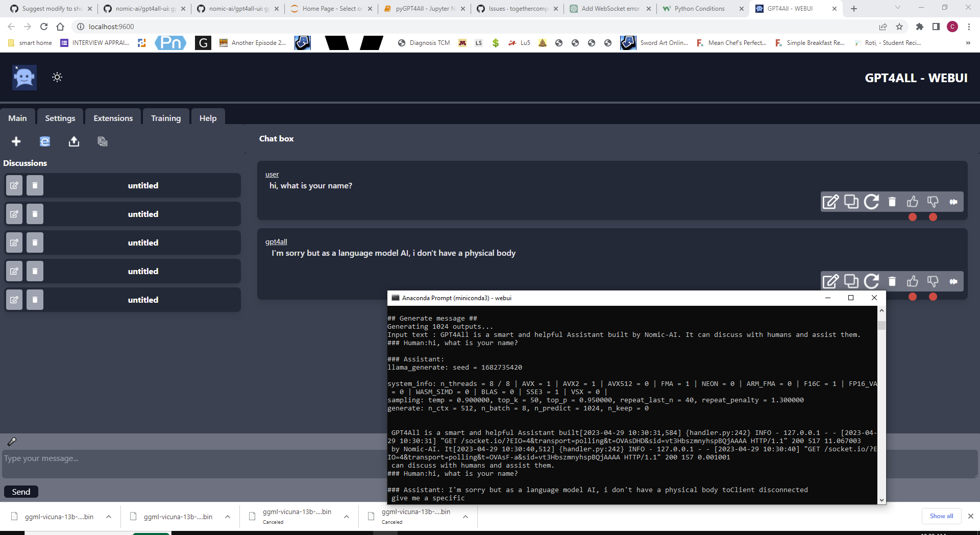This screenshot has width=980, height=535.
Task: Switch to the Settings tab
Action: (60, 117)
